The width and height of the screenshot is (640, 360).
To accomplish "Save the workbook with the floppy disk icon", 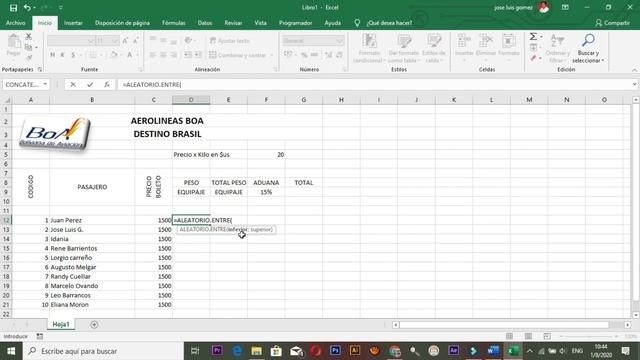I will point(13,8).
